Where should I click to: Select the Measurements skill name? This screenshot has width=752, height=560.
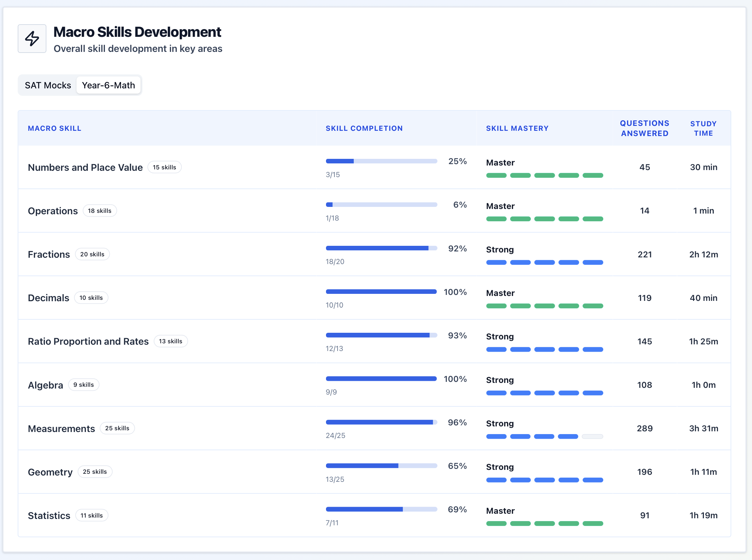(x=61, y=429)
